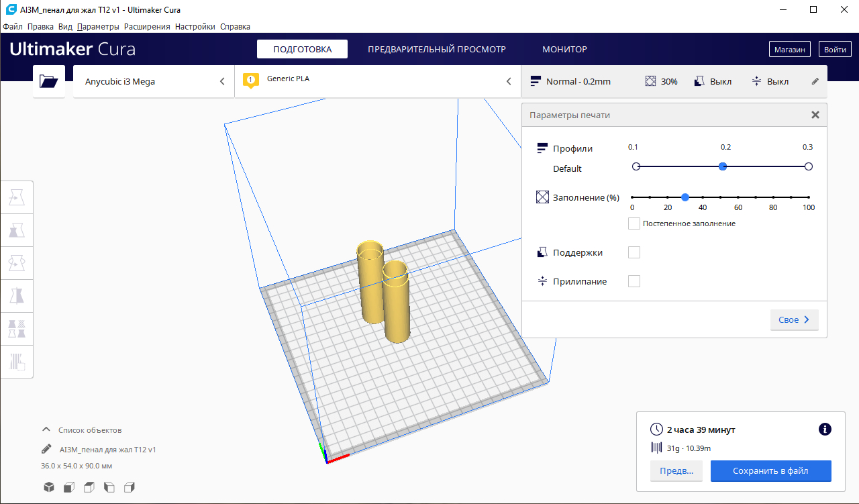
Task: Select the Rotate tool in left toolbar
Action: (x=17, y=263)
